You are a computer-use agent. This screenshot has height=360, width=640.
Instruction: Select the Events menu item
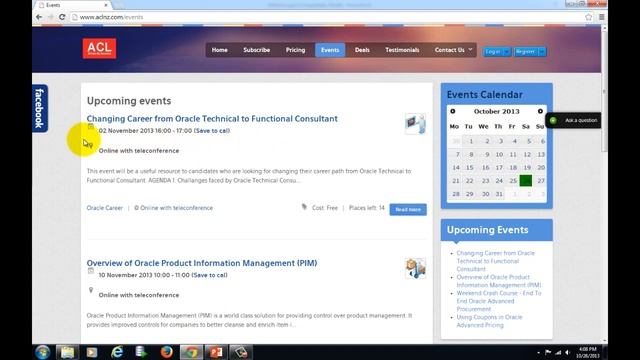click(330, 50)
